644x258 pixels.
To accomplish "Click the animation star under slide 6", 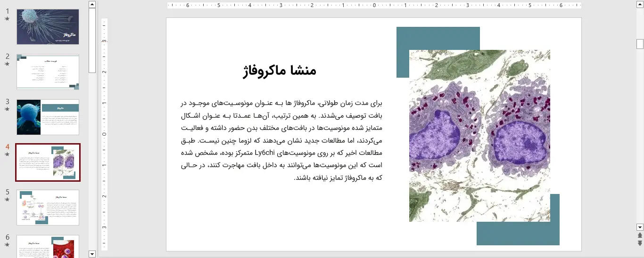I will [x=7, y=245].
